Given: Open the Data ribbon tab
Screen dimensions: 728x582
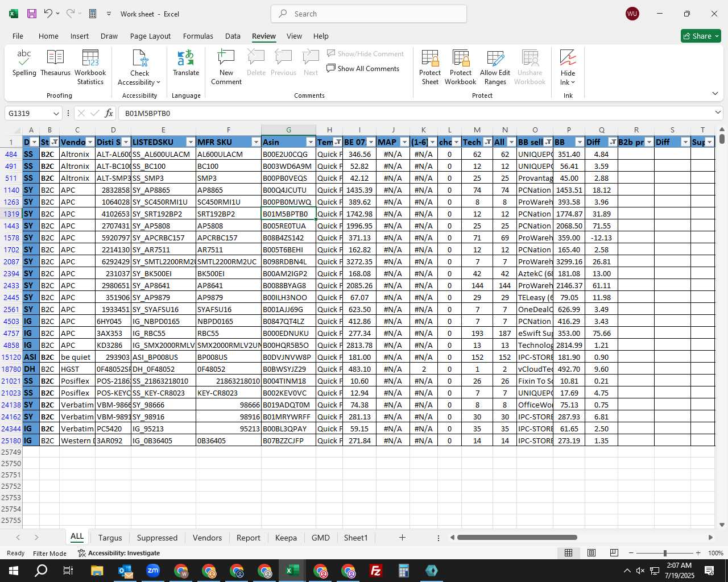Looking at the screenshot, I should (x=233, y=36).
